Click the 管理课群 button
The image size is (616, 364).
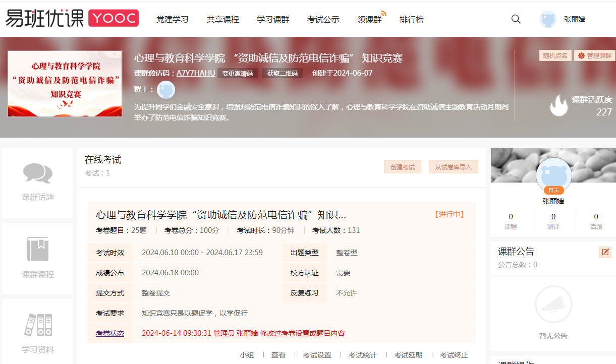[x=594, y=55]
